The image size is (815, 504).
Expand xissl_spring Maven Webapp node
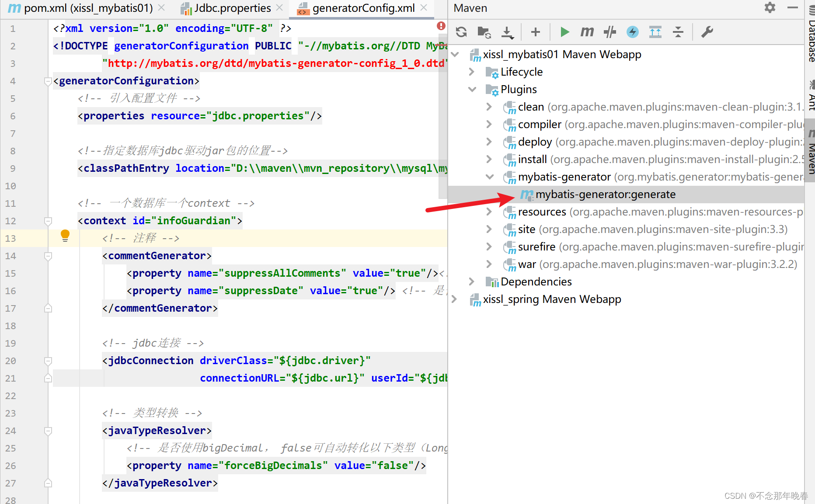click(455, 299)
